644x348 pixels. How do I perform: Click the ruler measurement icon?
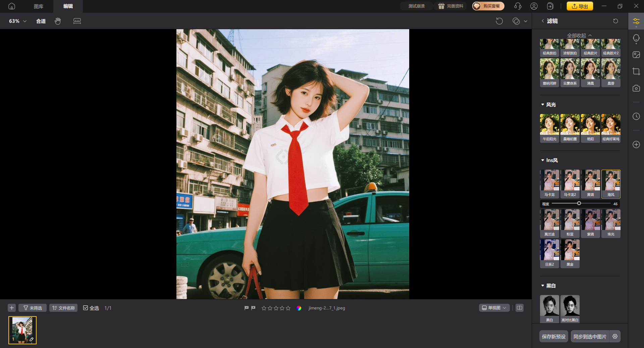[77, 21]
